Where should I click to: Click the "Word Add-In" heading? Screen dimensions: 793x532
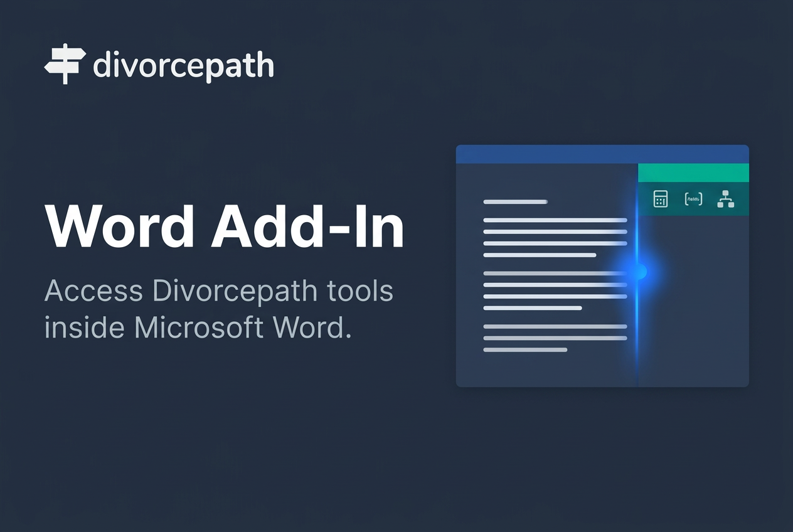pos(225,226)
